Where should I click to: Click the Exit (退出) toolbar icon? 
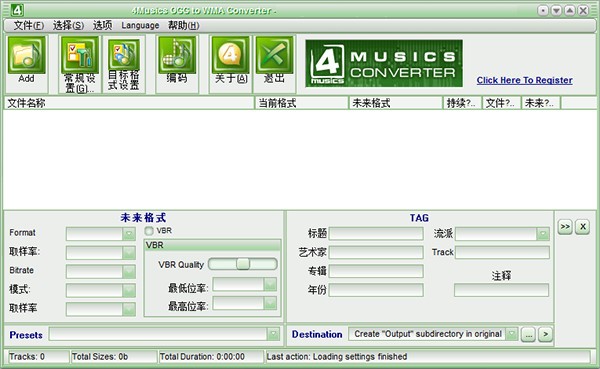274,55
